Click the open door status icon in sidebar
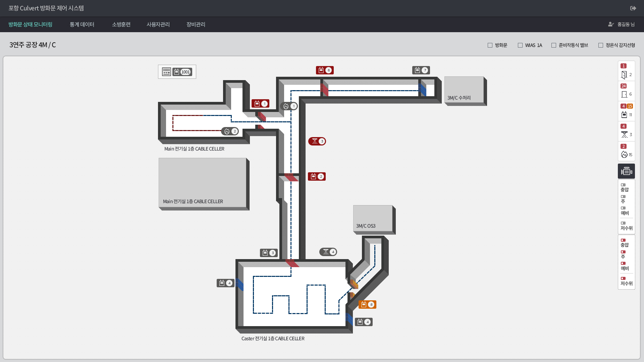This screenshot has height=362, width=644. (x=624, y=75)
